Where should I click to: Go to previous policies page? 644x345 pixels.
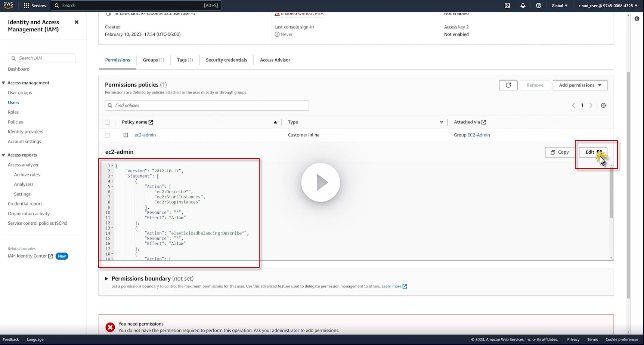pyautogui.click(x=573, y=105)
